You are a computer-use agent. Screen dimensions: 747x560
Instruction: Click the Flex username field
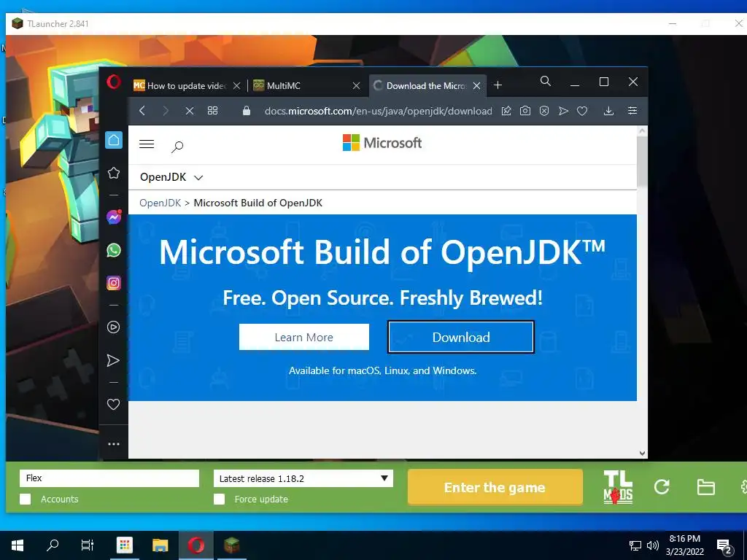109,478
